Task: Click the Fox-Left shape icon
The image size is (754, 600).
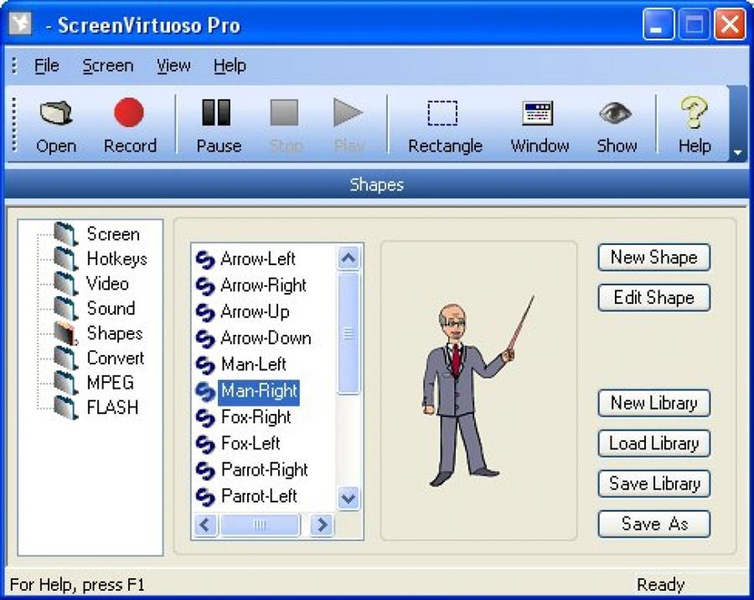Action: (205, 444)
